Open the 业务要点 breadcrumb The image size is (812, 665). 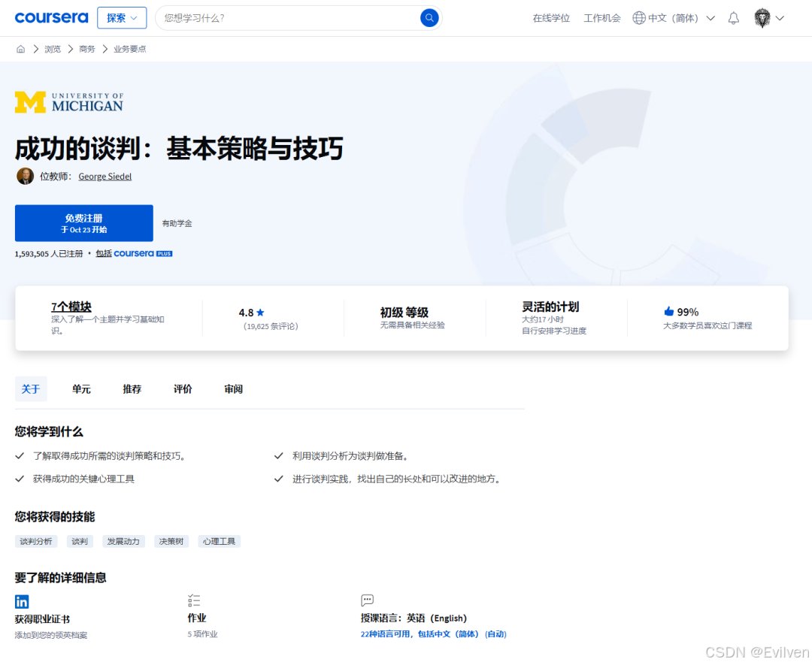[129, 49]
